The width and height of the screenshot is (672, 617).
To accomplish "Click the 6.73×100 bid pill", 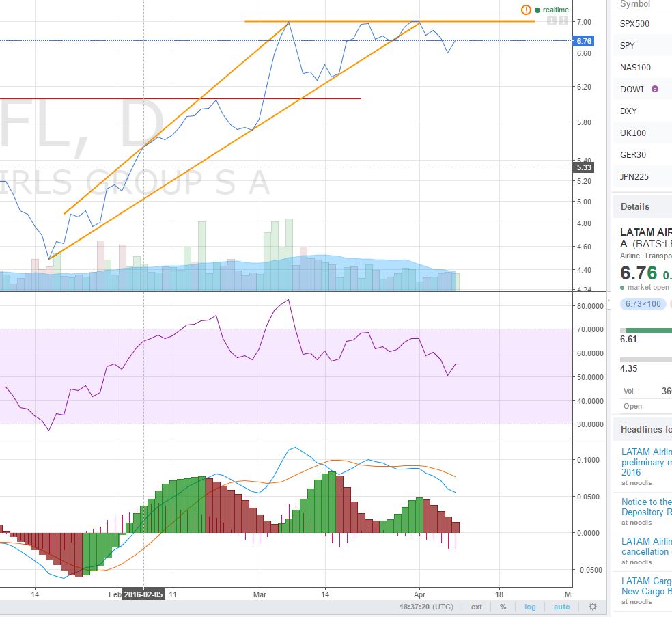I will coord(643,304).
